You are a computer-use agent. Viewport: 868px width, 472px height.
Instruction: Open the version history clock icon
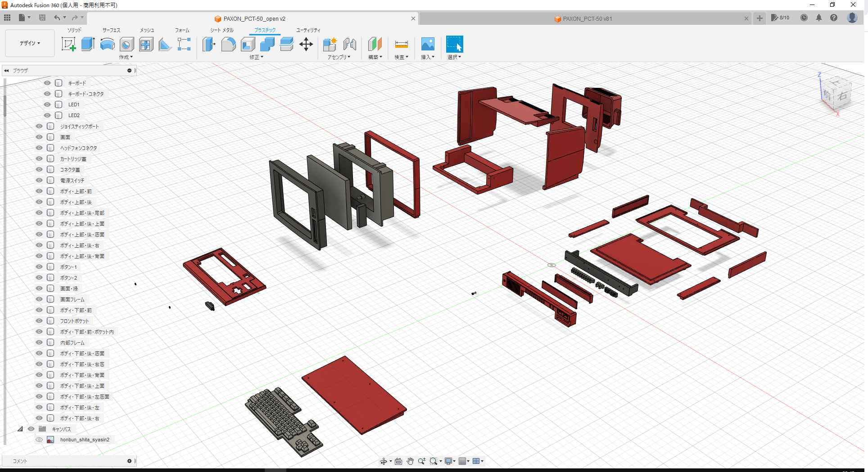[804, 18]
